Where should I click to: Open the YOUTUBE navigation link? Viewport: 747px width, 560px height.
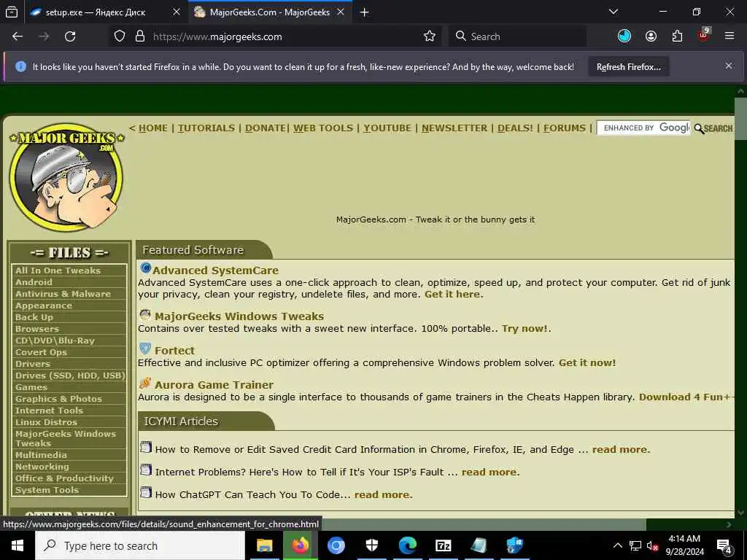[x=387, y=128]
